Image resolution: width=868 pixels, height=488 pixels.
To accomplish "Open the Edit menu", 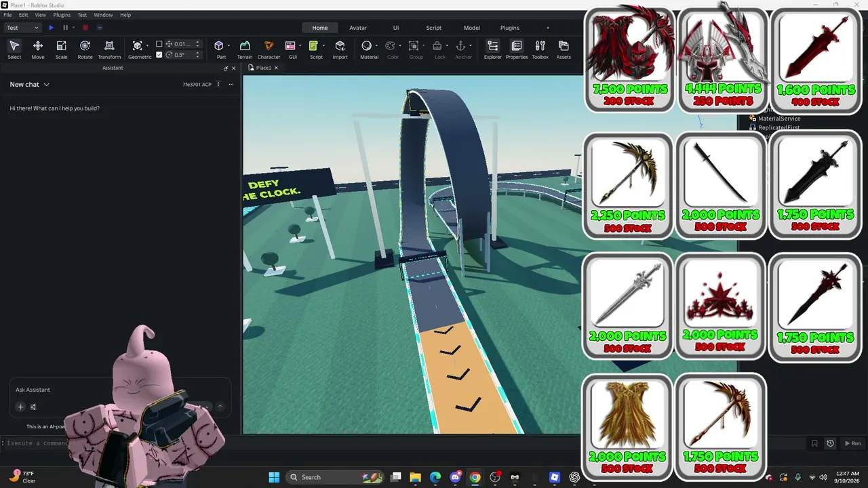I will coord(24,15).
